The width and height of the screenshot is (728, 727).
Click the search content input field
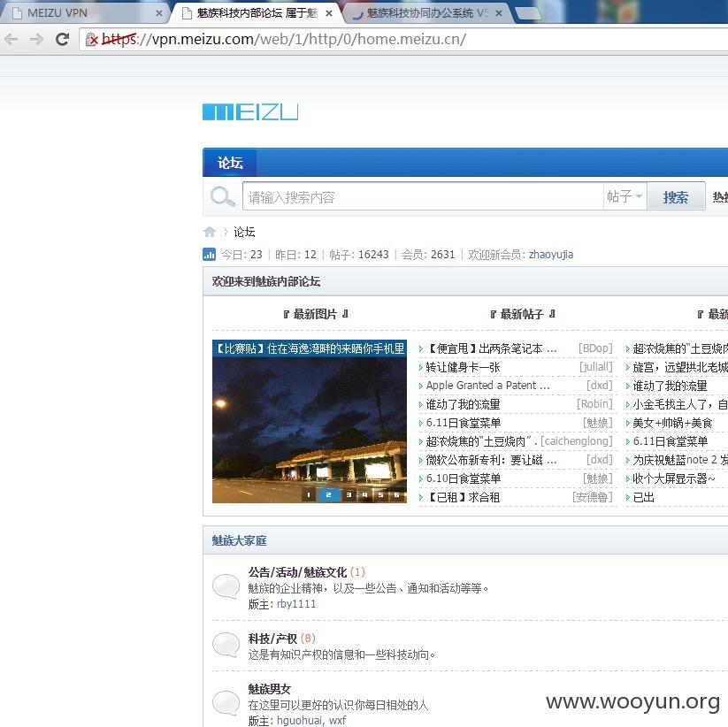[x=423, y=197]
